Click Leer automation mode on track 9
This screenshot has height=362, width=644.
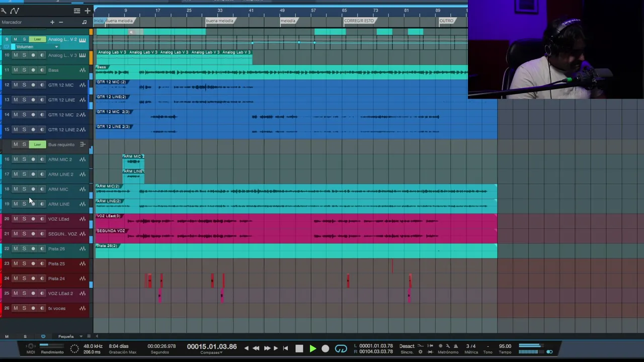coord(37,39)
